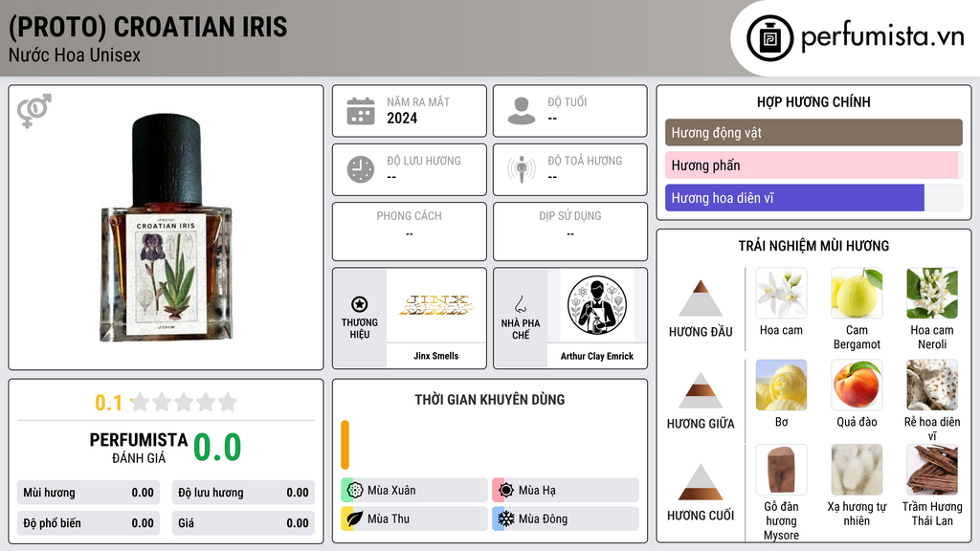980x551 pixels.
Task: Click the Trầm Hương Thái Lan note image
Action: point(932,470)
